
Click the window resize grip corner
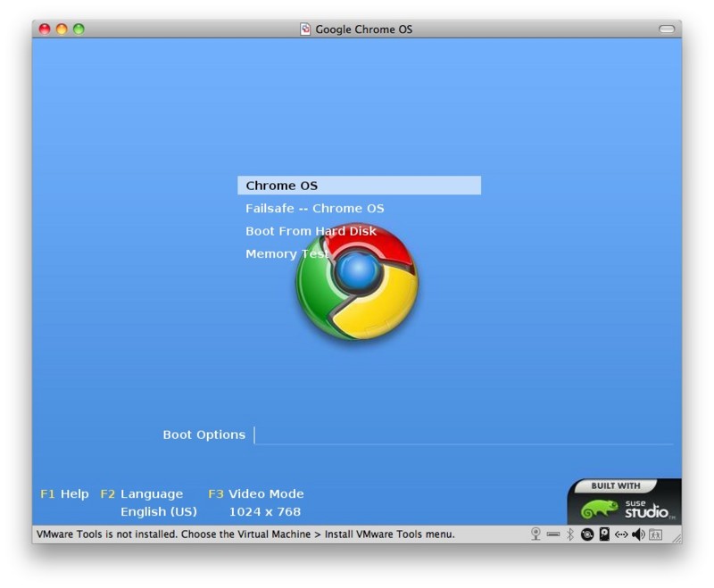tap(677, 538)
